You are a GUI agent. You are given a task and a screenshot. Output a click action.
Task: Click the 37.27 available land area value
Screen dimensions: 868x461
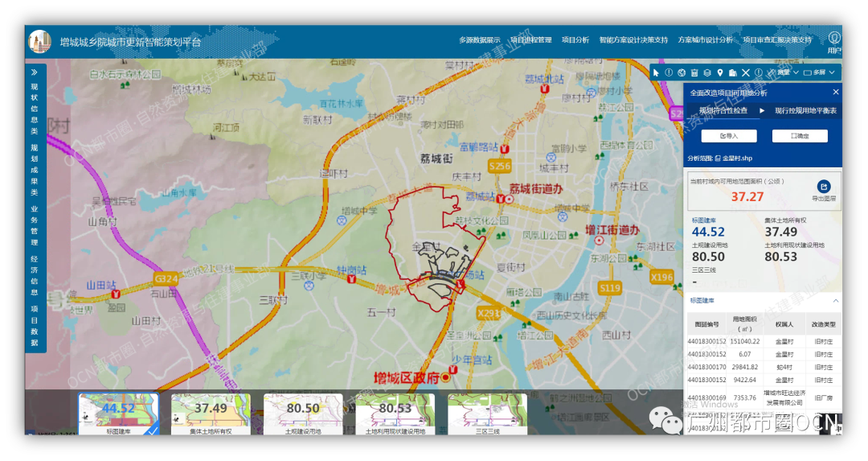[x=747, y=196]
